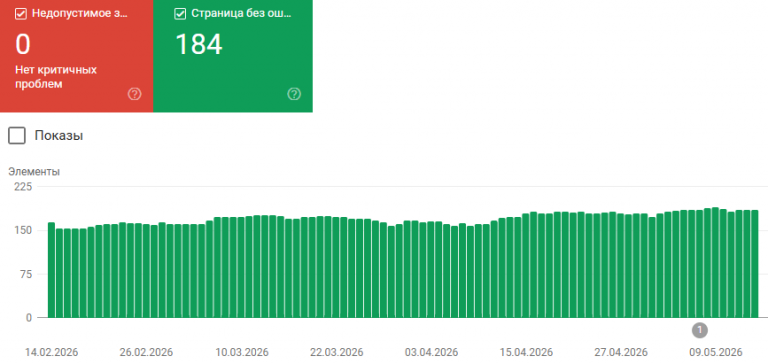
Task: Click the 15.04.2026 date label
Action: click(527, 352)
